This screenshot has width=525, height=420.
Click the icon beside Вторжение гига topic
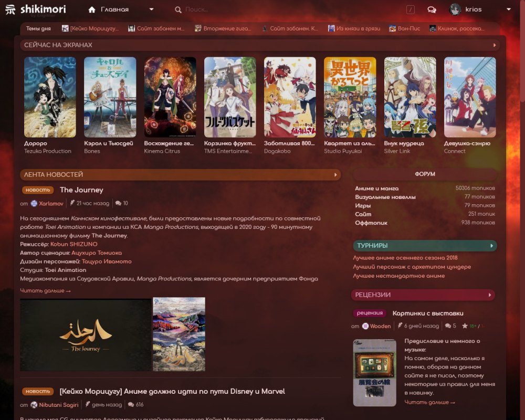pos(198,28)
